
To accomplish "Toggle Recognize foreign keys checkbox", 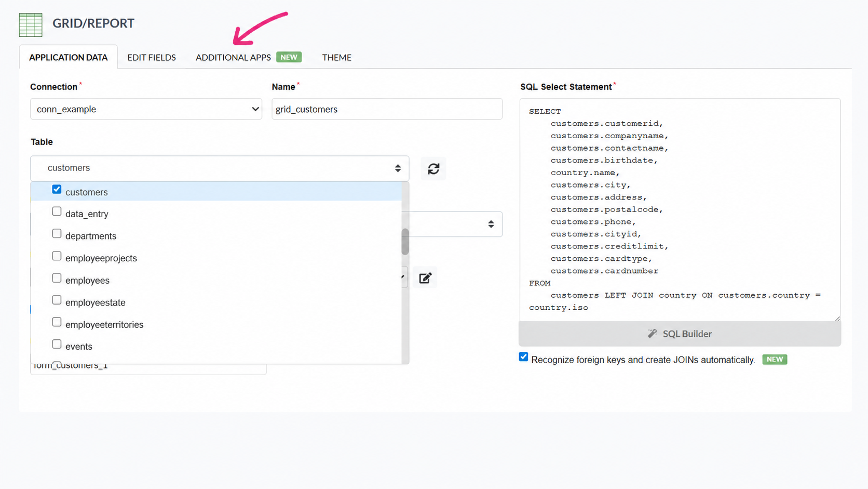I will (x=523, y=357).
